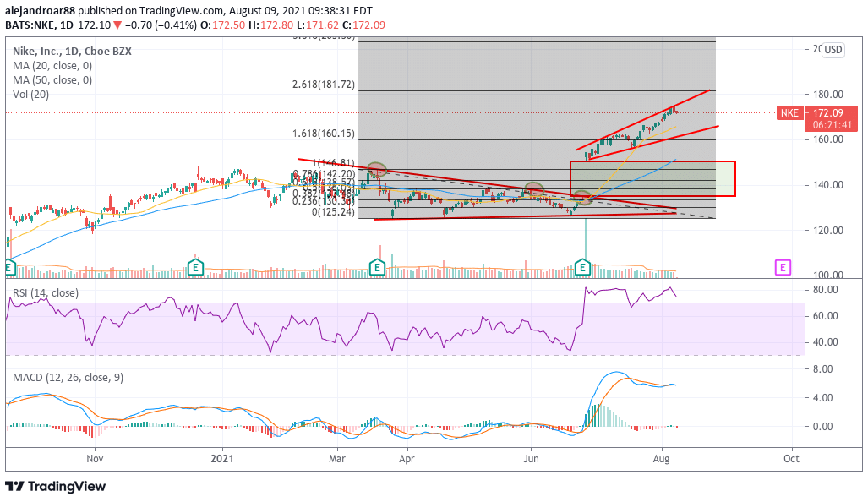868x502 pixels.
Task: Click the −0.70 (−0.41%) change value
Action: (x=161, y=25)
